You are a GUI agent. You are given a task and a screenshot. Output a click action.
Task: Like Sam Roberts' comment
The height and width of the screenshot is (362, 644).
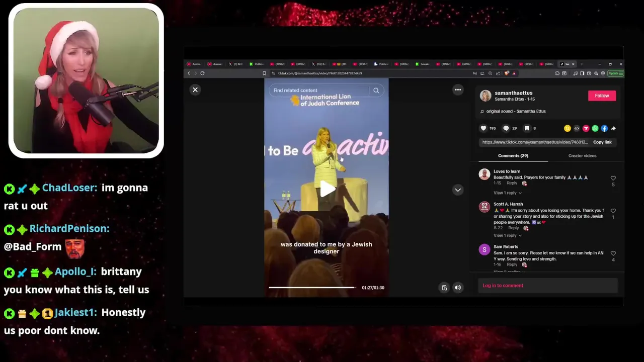(613, 254)
